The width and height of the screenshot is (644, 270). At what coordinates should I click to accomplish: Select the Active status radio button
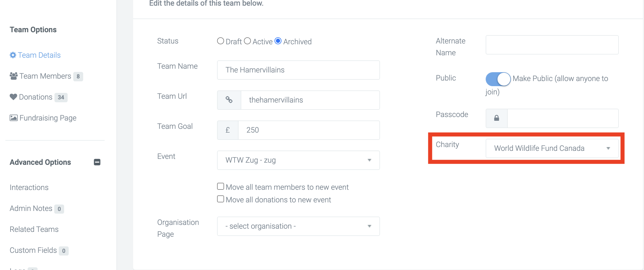pyautogui.click(x=247, y=41)
